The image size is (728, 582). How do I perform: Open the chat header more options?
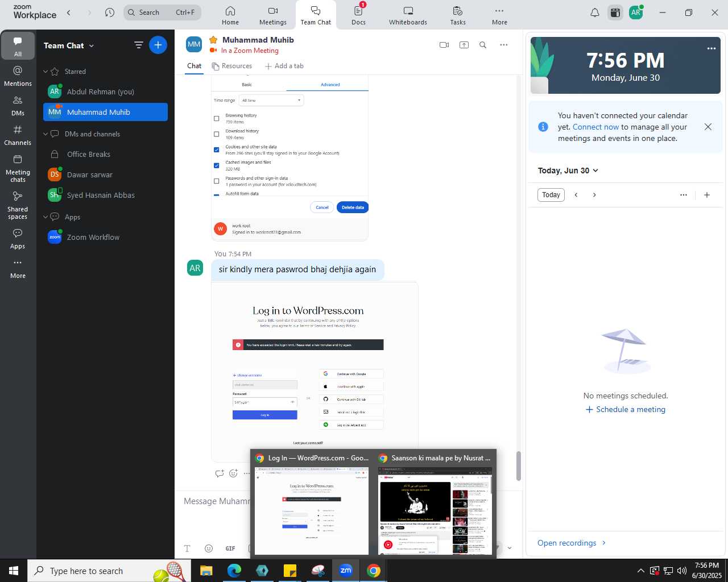pos(504,45)
